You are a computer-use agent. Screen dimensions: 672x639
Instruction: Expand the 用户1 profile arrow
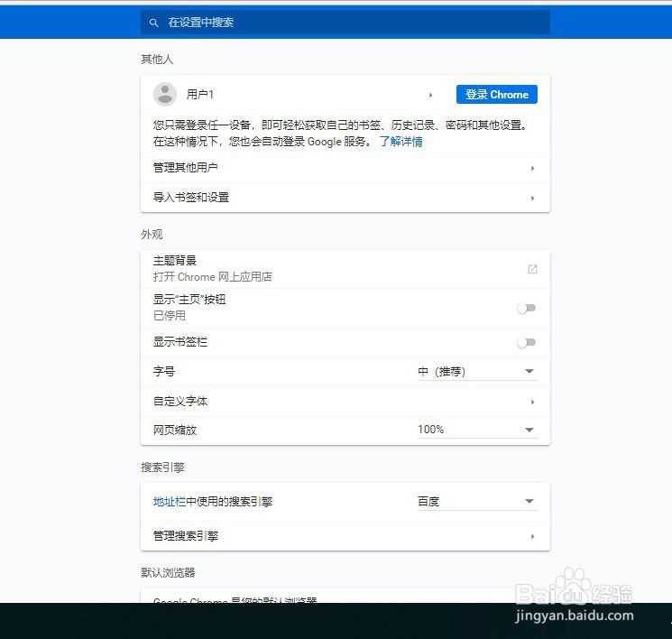(431, 95)
